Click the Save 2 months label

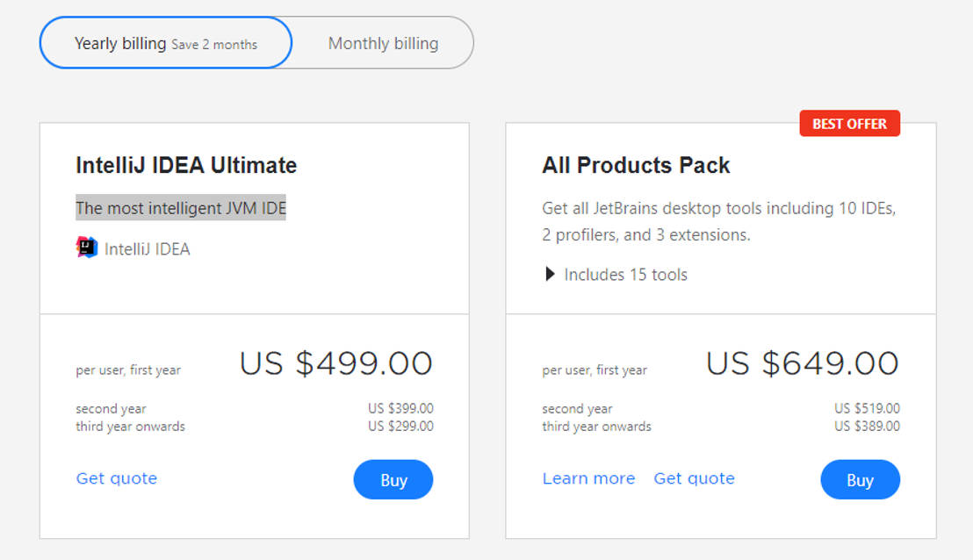point(214,45)
